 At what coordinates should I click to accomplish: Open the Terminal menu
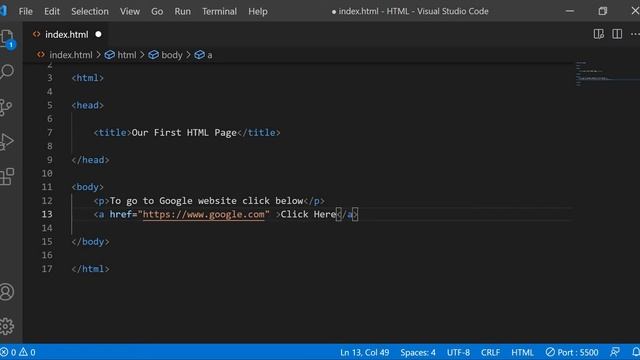click(219, 11)
